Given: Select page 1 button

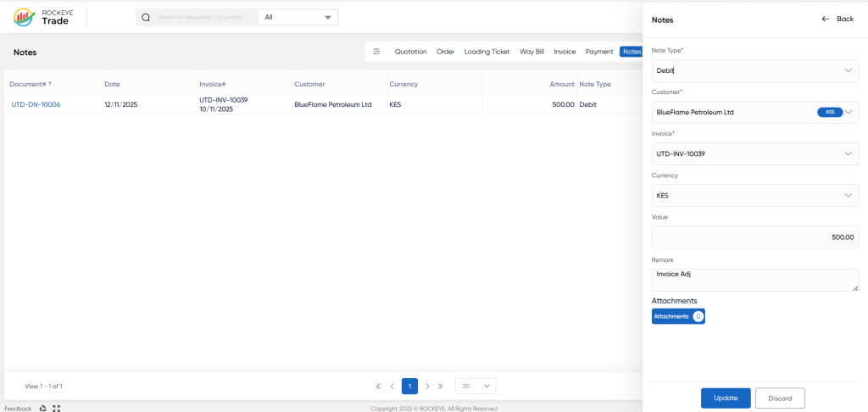Looking at the screenshot, I should pyautogui.click(x=409, y=386).
